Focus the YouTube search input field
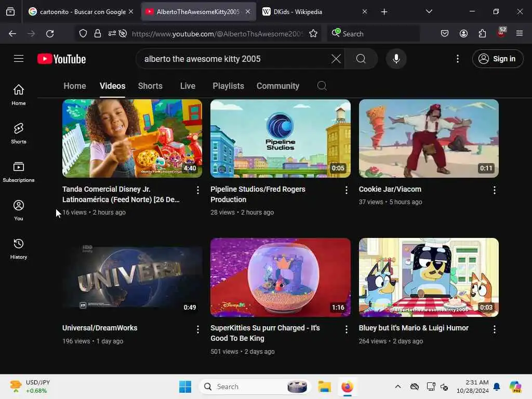The height and width of the screenshot is (399, 532). (x=234, y=59)
